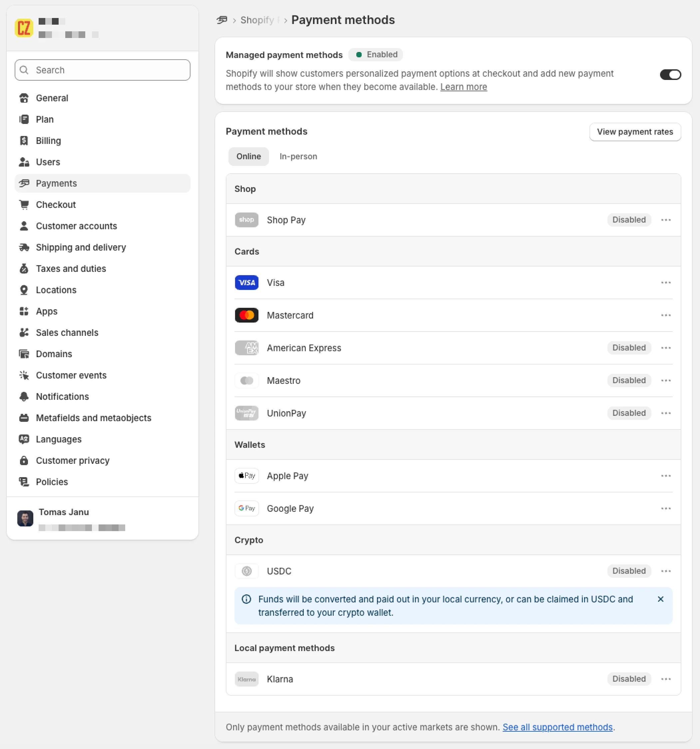Image resolution: width=700 pixels, height=749 pixels.
Task: Select the Online tab
Action: coord(248,156)
